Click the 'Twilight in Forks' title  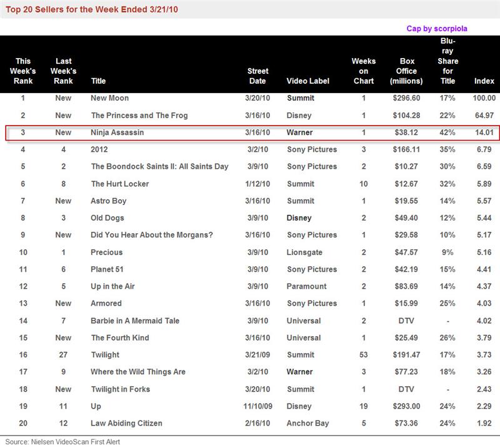point(120,389)
